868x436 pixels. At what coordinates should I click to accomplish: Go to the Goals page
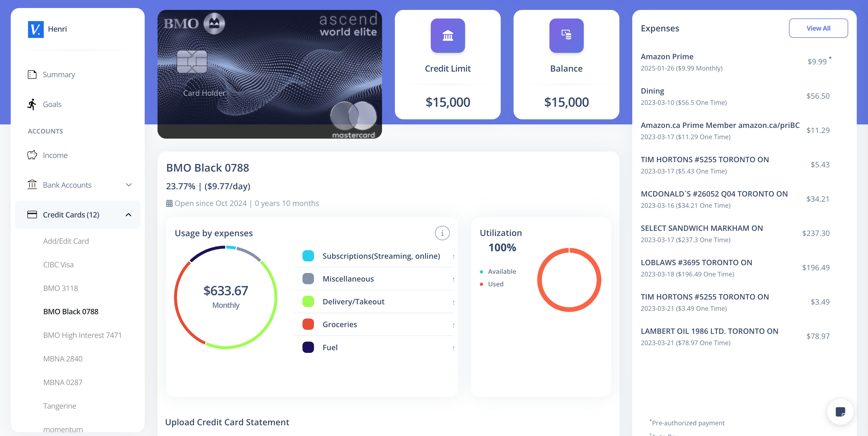(x=52, y=104)
